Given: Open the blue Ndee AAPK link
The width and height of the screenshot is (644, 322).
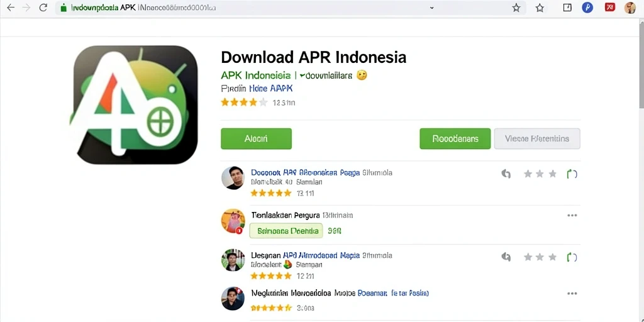Looking at the screenshot, I should point(271,88).
